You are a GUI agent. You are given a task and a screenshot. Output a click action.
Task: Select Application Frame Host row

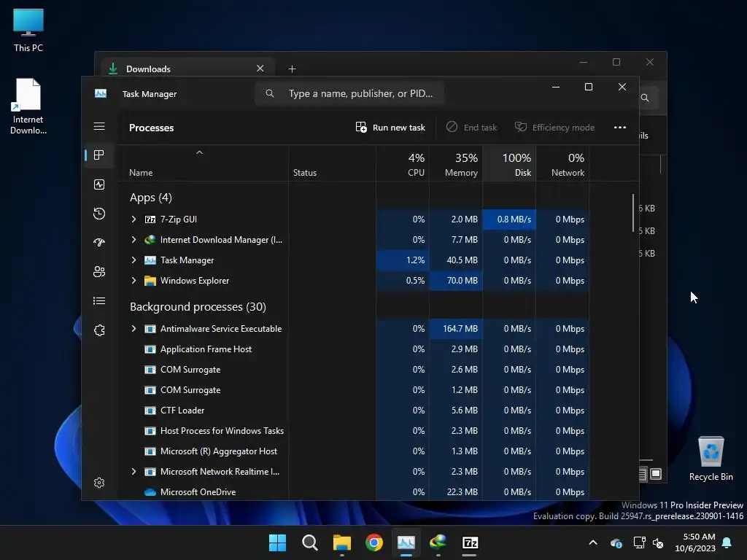354,349
